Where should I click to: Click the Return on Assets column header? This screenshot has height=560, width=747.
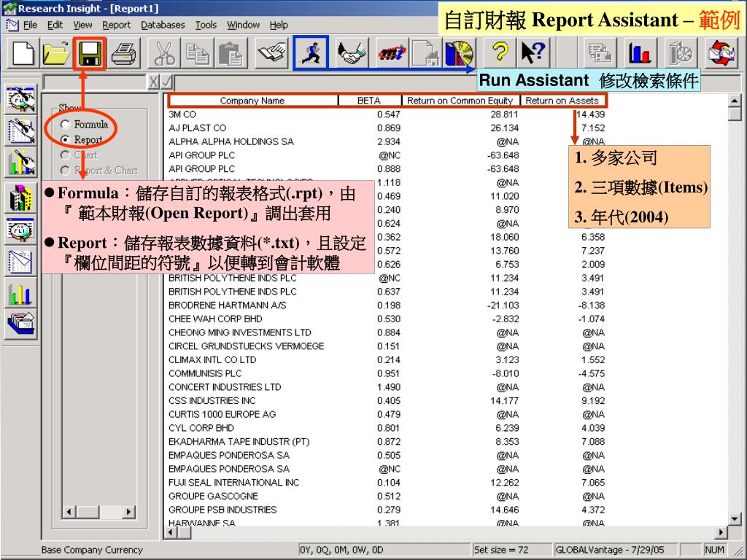coord(562,101)
